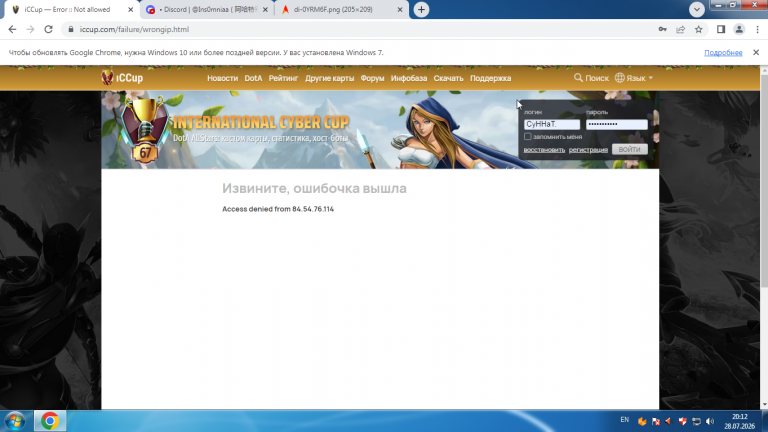Click the Chrome taskbar icon
This screenshot has width=768, height=432.
click(x=50, y=421)
